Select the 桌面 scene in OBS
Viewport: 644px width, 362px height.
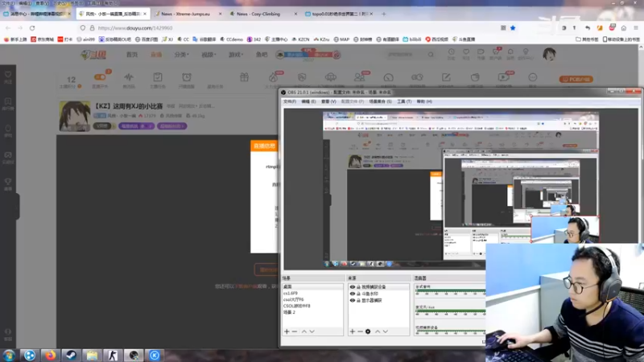click(x=312, y=286)
